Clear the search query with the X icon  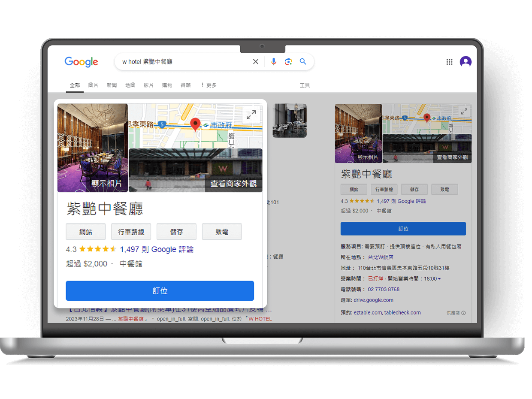tap(256, 61)
